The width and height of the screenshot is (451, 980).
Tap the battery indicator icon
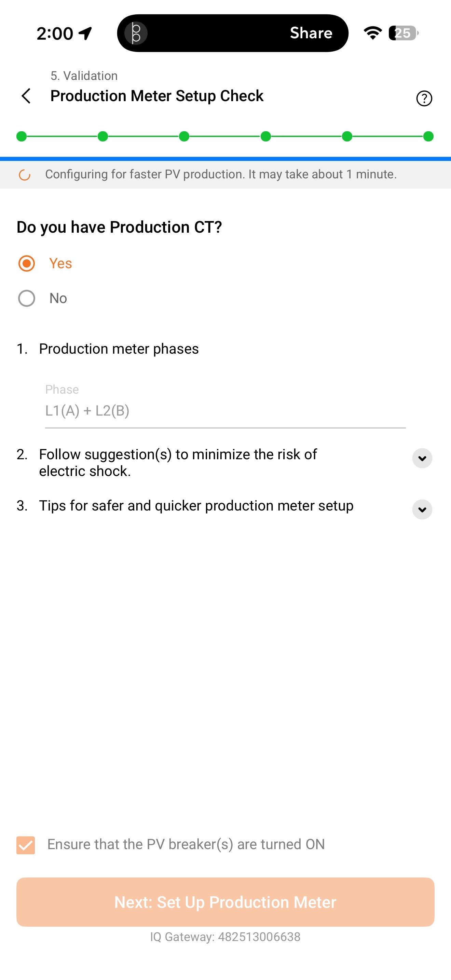pyautogui.click(x=403, y=33)
